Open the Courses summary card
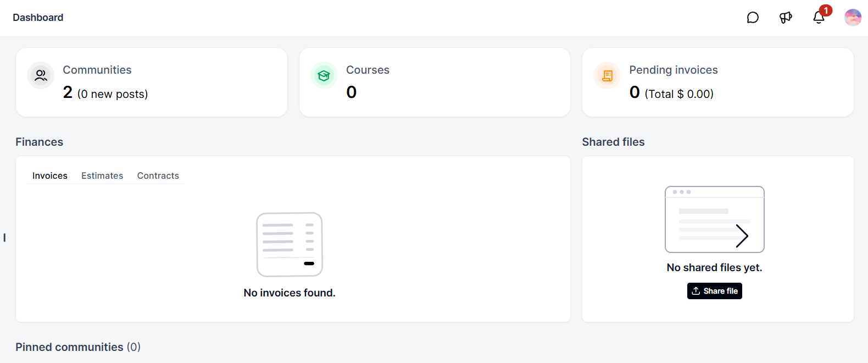The height and width of the screenshot is (363, 868). (435, 82)
